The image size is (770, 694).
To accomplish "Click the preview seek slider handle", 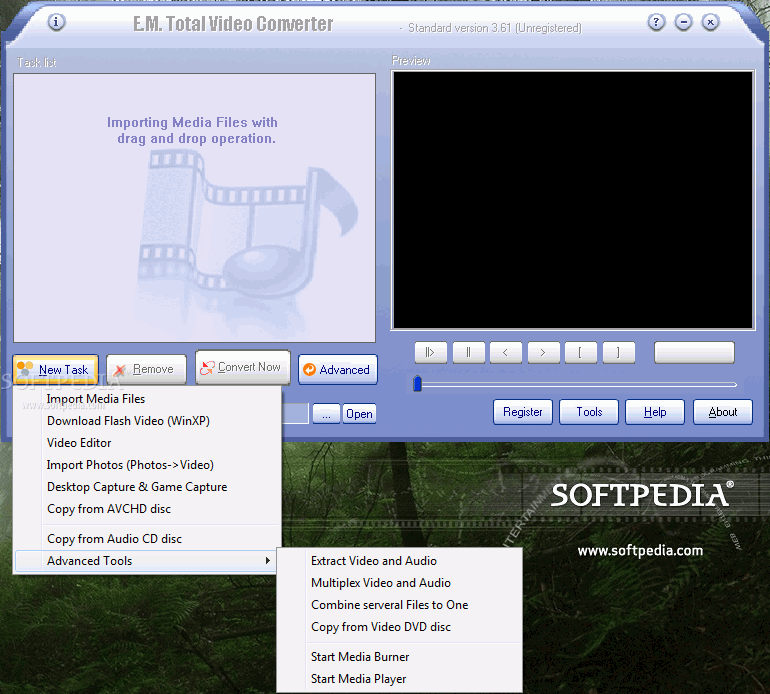I will tap(417, 384).
